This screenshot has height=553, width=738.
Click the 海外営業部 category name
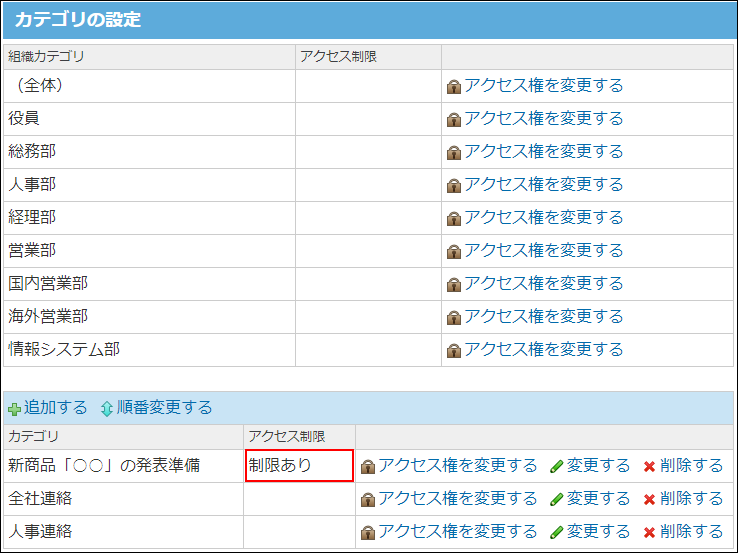48,316
